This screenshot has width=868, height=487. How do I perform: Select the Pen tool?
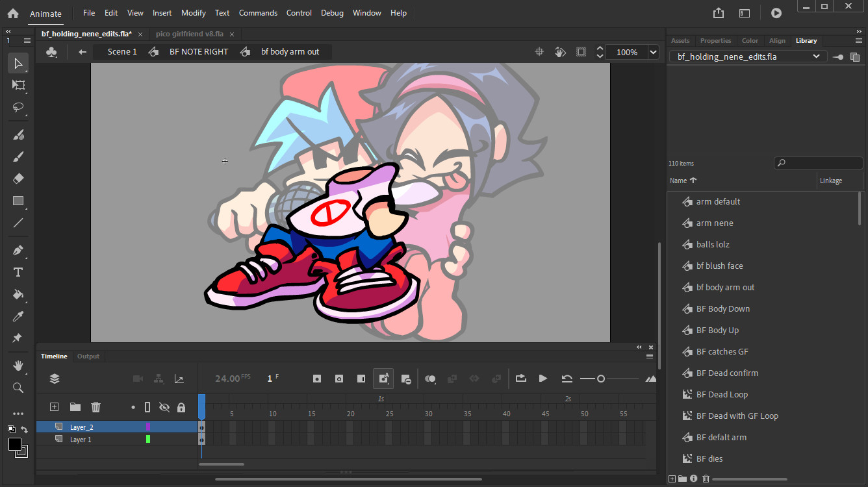pos(18,251)
